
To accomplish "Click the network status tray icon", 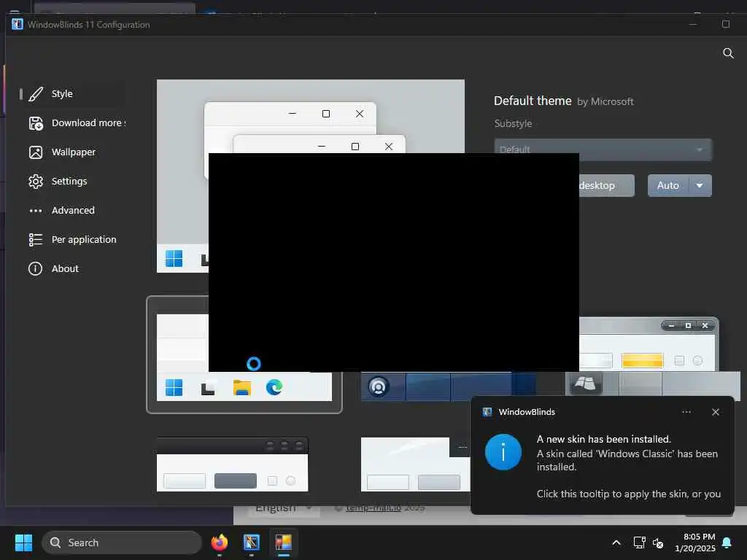I will [x=639, y=542].
